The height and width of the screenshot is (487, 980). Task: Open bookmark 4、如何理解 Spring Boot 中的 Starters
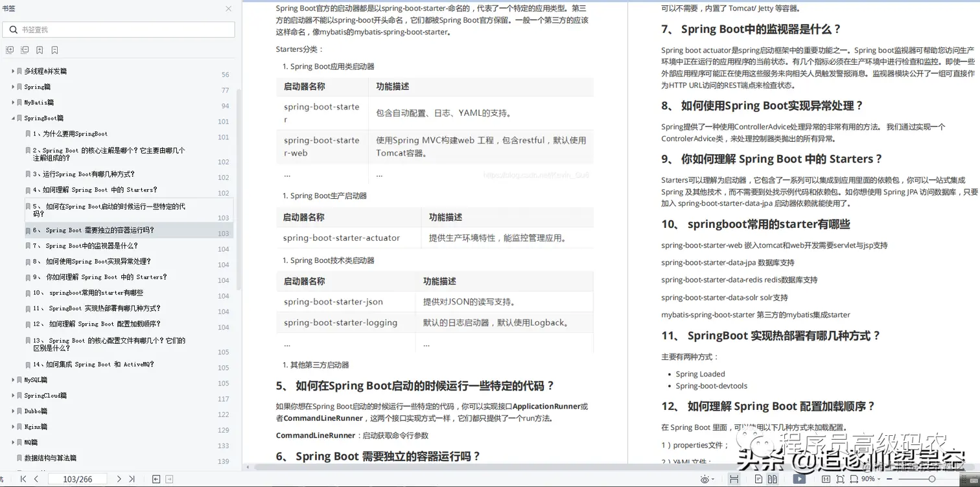tap(95, 190)
